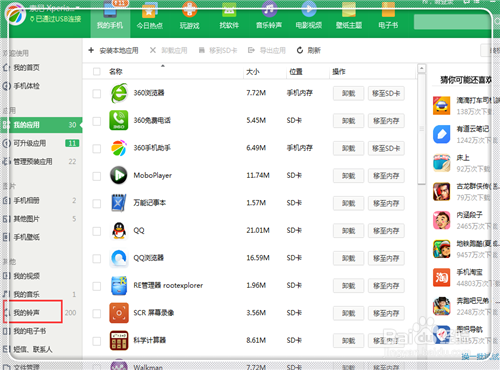The image size is (500, 370).
Task: Click 移到SD卡 in the toolbar
Action: (x=218, y=50)
